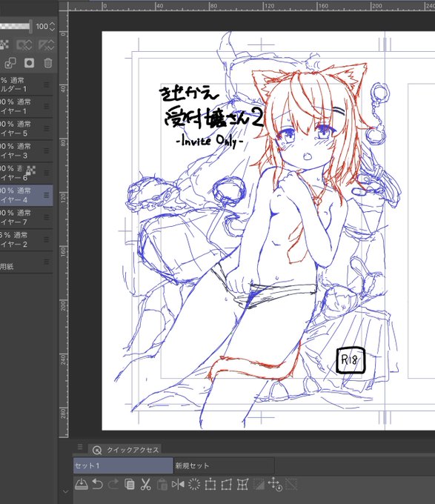Click the move and rotate arrows icon
This screenshot has width=435, height=504.
coord(275,484)
